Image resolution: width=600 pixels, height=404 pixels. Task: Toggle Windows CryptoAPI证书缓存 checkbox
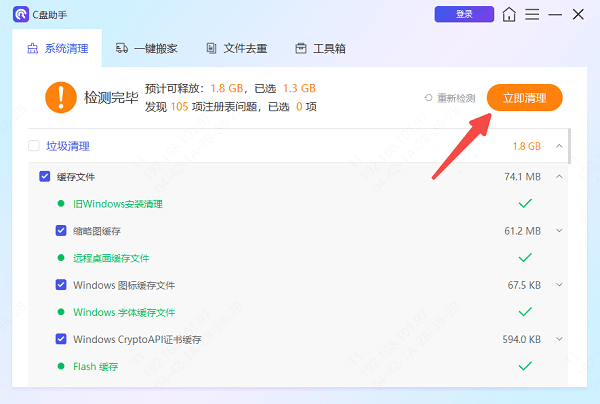(62, 339)
